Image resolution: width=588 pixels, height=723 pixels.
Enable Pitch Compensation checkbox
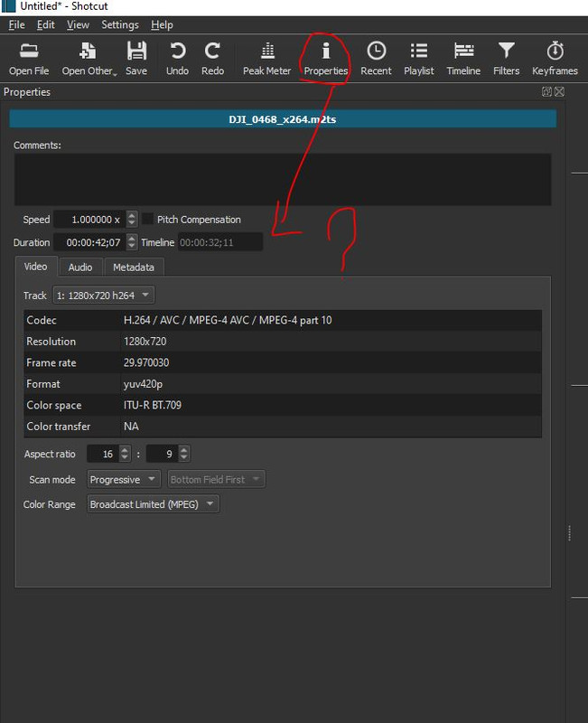148,219
